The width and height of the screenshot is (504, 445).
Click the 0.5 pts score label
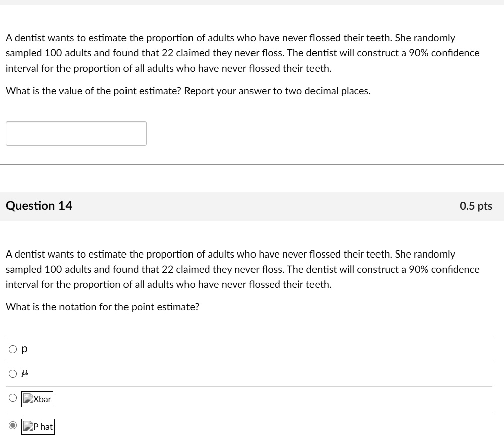(x=476, y=206)
